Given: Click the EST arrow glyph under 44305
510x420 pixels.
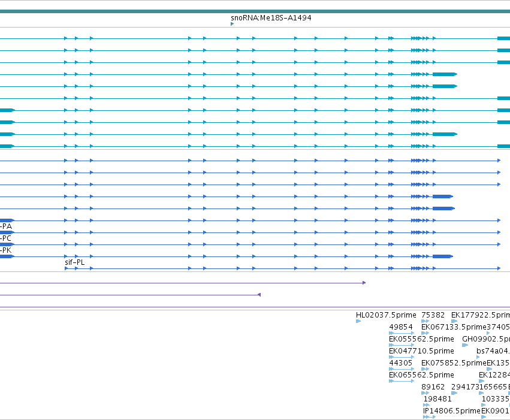Looking at the screenshot, I should tap(402, 369).
